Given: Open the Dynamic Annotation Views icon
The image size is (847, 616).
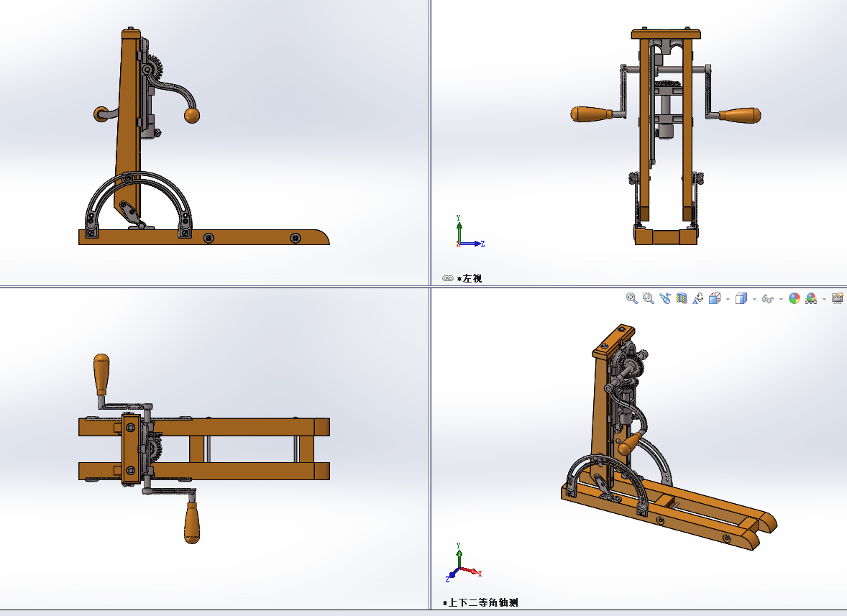Looking at the screenshot, I should pyautogui.click(x=698, y=298).
